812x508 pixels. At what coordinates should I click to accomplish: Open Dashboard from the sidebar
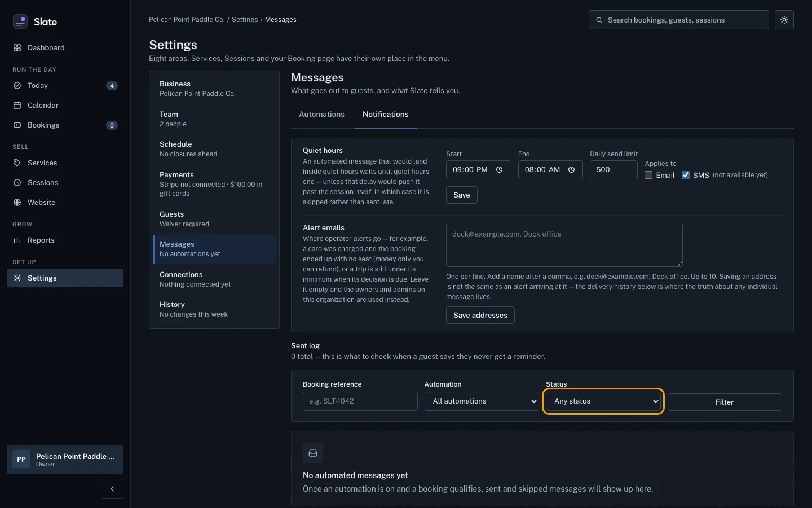coord(65,47)
